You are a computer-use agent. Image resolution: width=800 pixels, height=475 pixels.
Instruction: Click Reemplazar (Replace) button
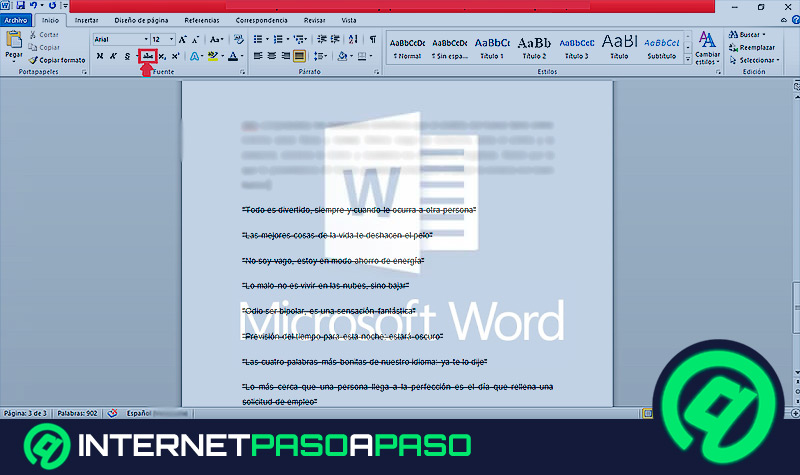coord(752,47)
